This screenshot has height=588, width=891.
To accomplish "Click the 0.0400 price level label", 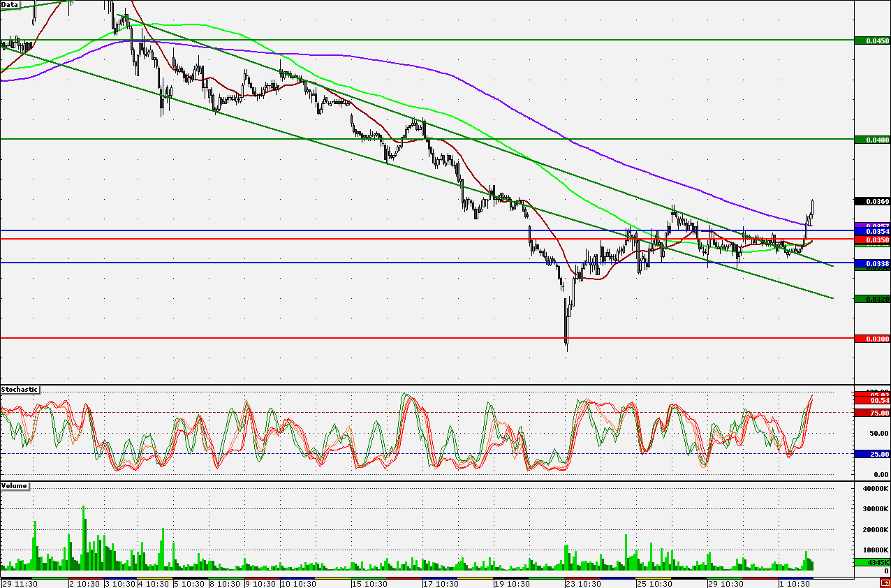I will [873, 140].
